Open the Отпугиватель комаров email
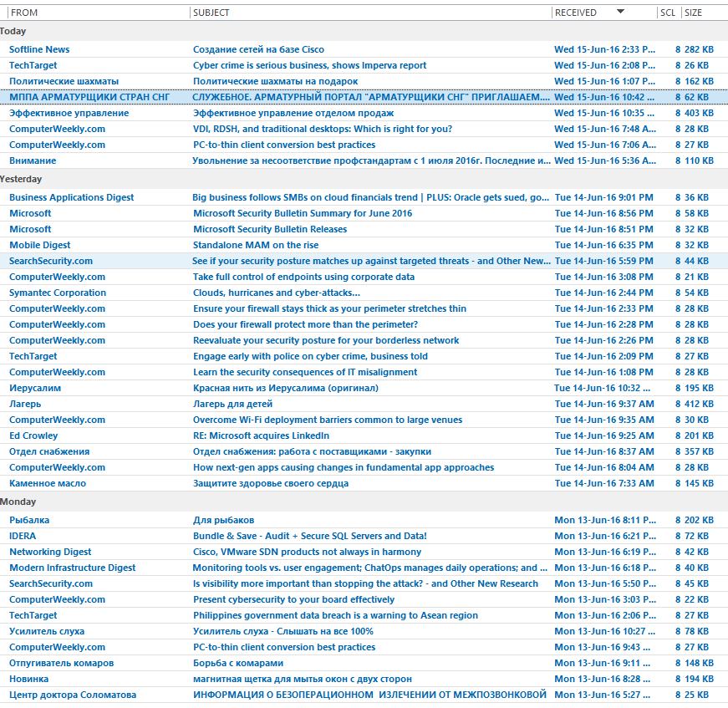 [x=364, y=663]
